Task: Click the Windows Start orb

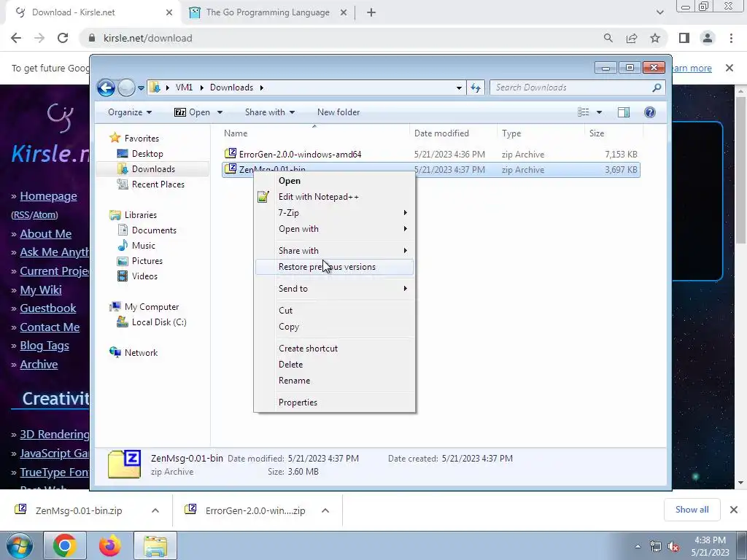Action: pos(19,545)
